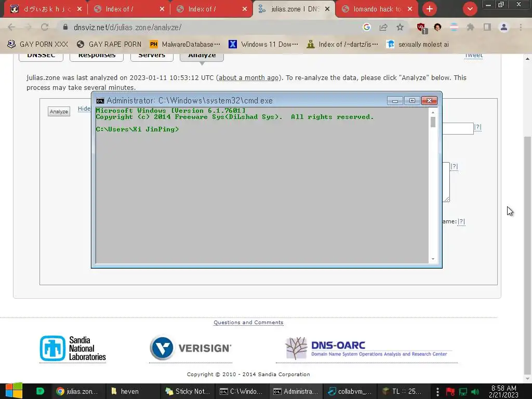Open a new tab with plus button
Image resolution: width=532 pixels, height=399 pixels.
point(430,9)
